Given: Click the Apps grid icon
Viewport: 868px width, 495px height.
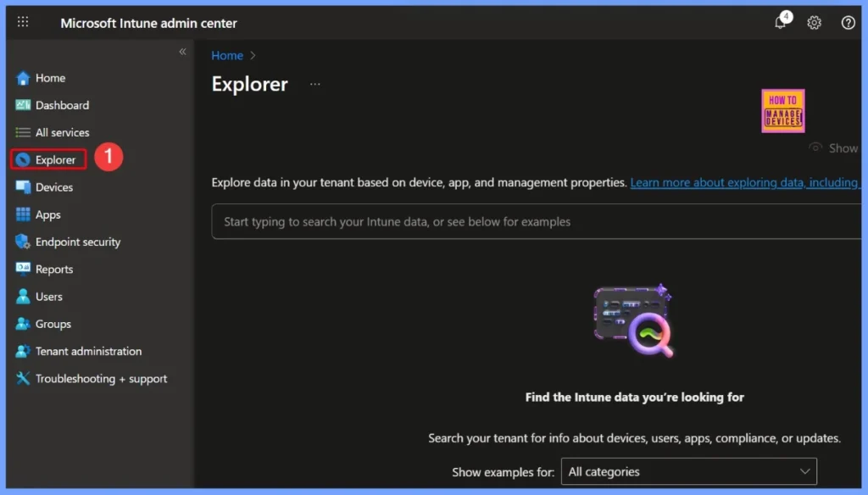Looking at the screenshot, I should (23, 214).
